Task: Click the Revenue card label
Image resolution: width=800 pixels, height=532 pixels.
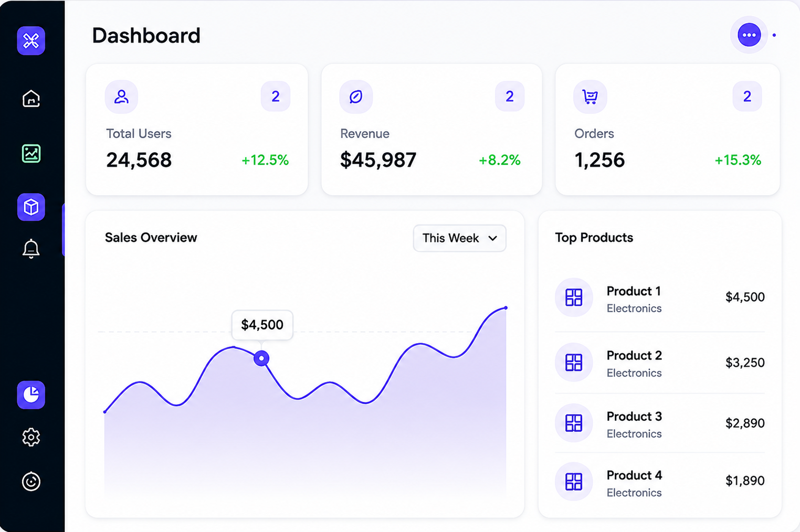Action: point(365,134)
